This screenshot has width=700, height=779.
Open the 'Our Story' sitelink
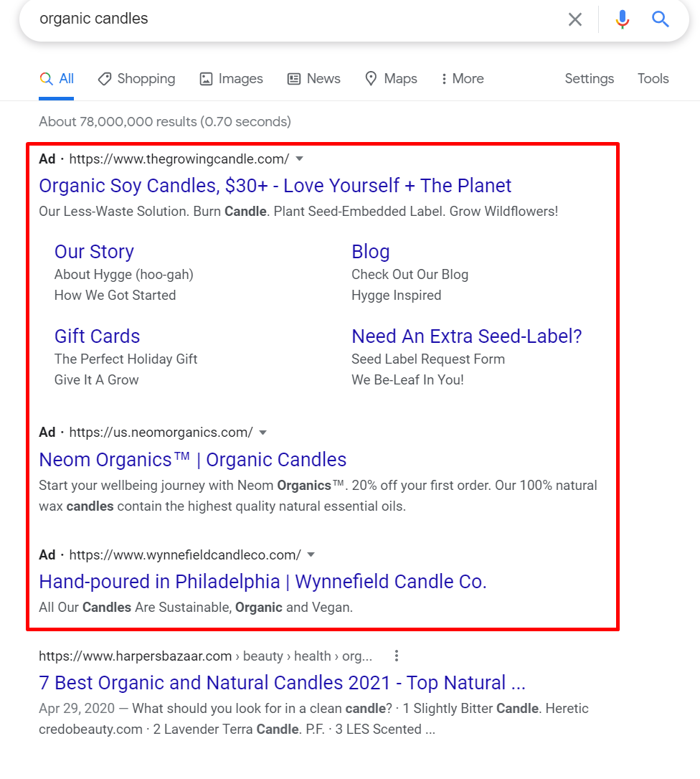coord(94,251)
